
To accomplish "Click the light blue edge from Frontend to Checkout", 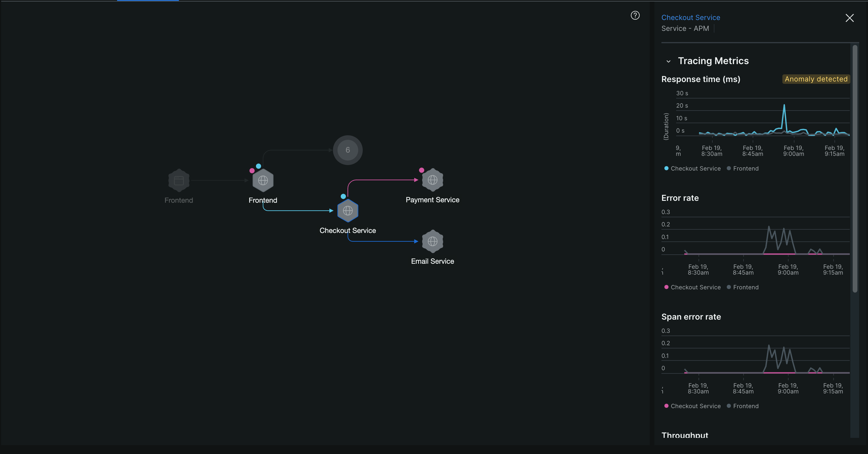I will 298,211.
